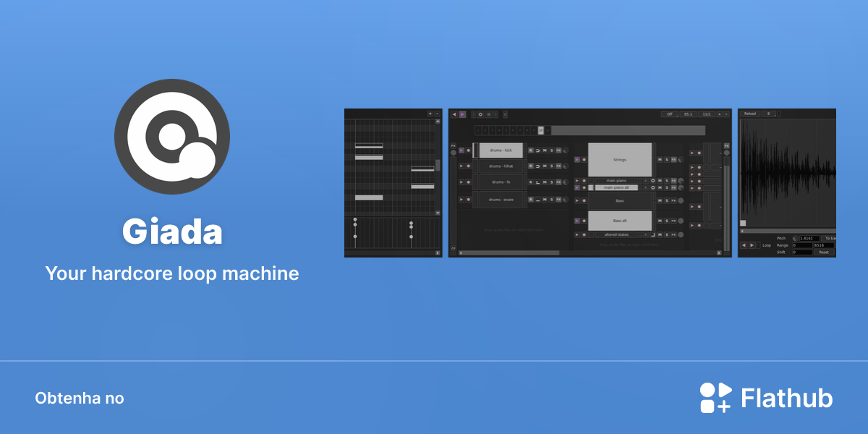Click the 'drums - snare' sample button
The width and height of the screenshot is (868, 434).
click(x=501, y=200)
